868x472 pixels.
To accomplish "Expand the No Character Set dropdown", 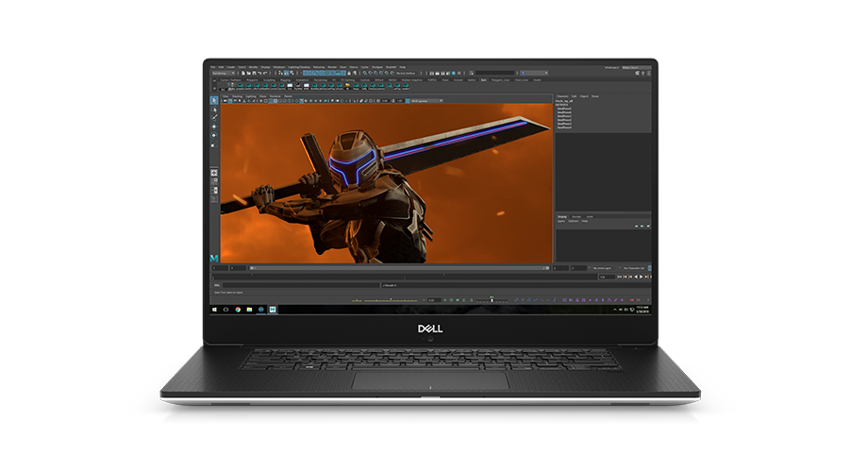I will pos(634,268).
